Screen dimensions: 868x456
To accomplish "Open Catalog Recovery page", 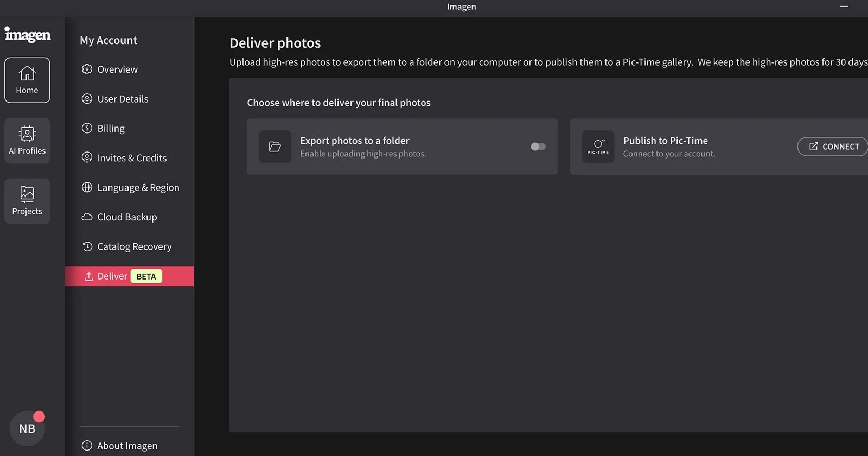I will 129,246.
